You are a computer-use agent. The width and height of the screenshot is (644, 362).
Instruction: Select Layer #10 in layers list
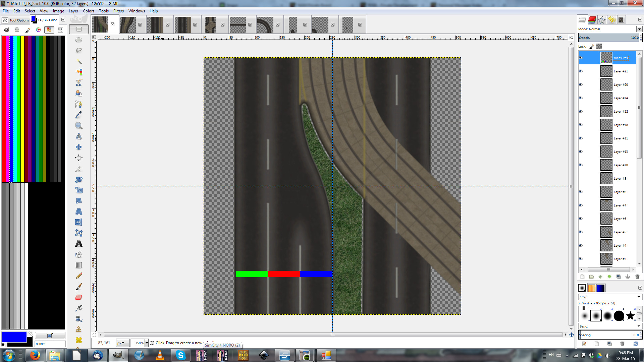pyautogui.click(x=607, y=165)
